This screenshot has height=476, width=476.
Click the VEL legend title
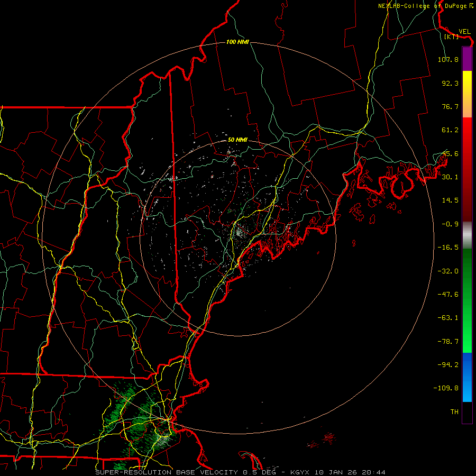[464, 32]
